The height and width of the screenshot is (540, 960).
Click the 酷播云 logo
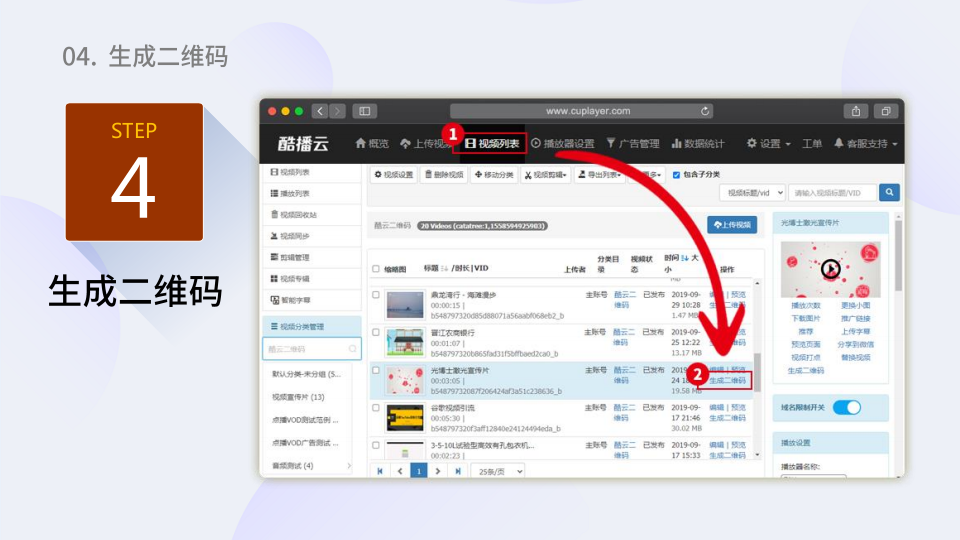point(303,143)
